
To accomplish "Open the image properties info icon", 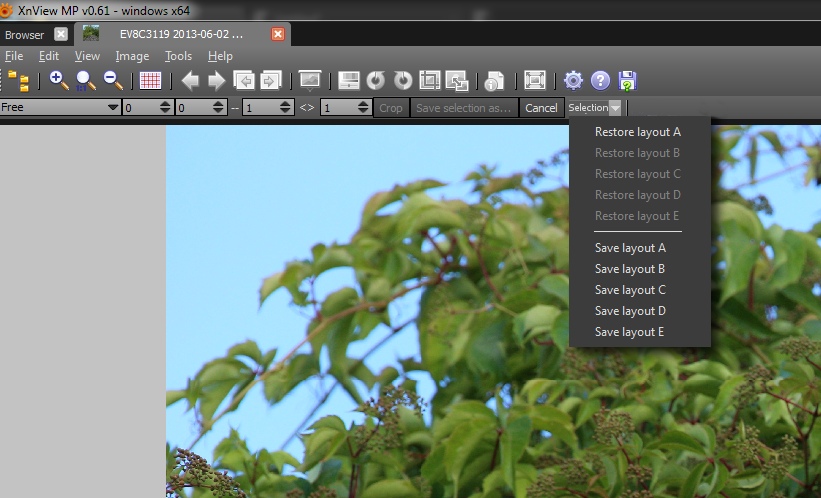I will pos(494,81).
